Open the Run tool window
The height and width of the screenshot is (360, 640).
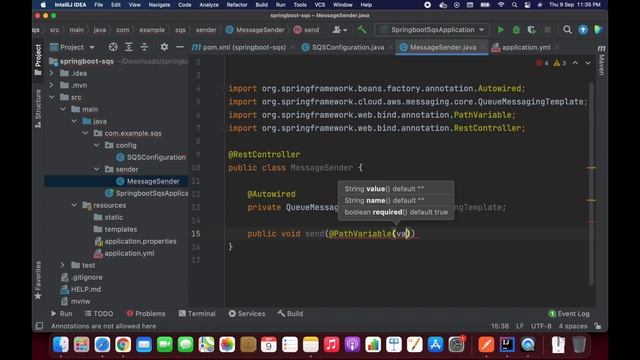click(61, 313)
